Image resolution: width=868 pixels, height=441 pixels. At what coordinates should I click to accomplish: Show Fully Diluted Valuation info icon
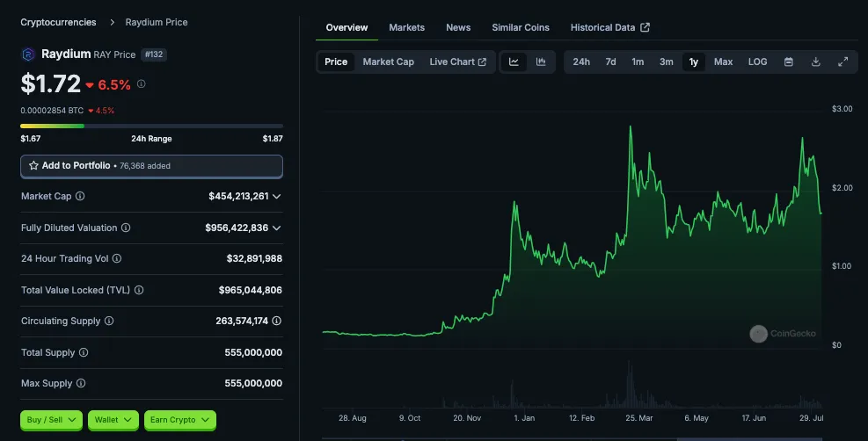point(126,228)
